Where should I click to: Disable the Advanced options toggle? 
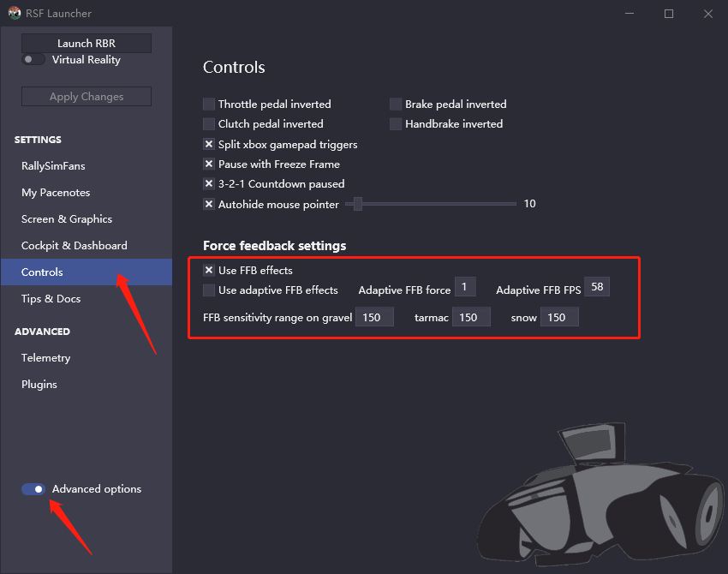coord(33,489)
